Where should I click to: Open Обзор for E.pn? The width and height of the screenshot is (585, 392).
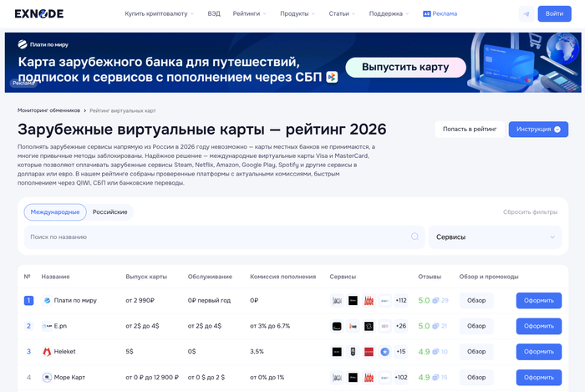tap(476, 326)
